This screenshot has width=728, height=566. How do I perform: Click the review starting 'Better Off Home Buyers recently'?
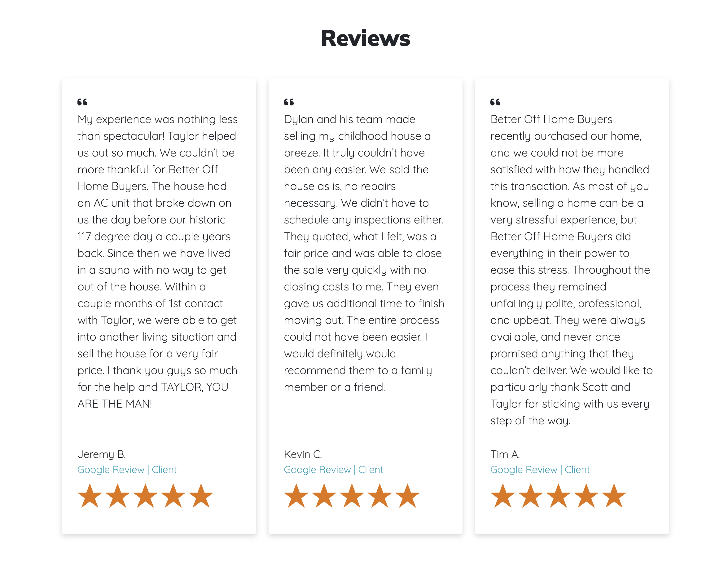tap(571, 270)
